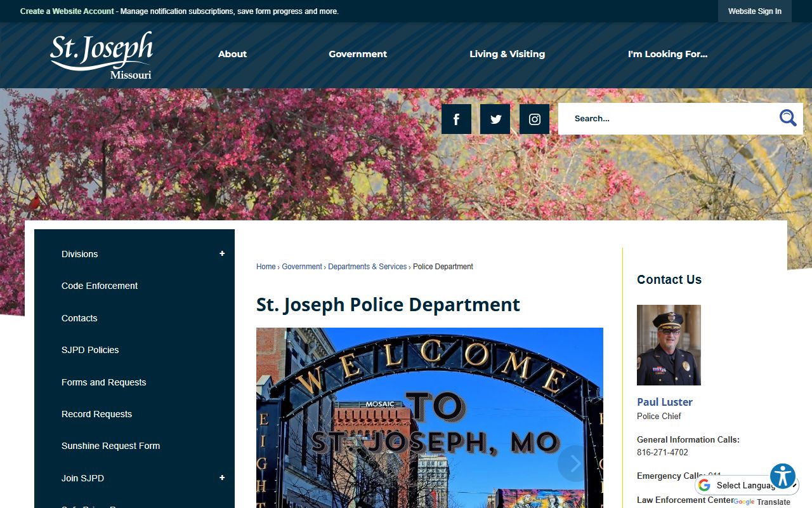
Task: Open the Instagram social icon
Action: (534, 119)
